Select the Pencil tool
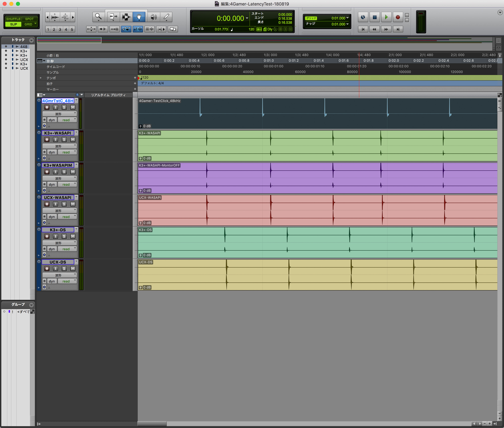The image size is (504, 428). 166,17
